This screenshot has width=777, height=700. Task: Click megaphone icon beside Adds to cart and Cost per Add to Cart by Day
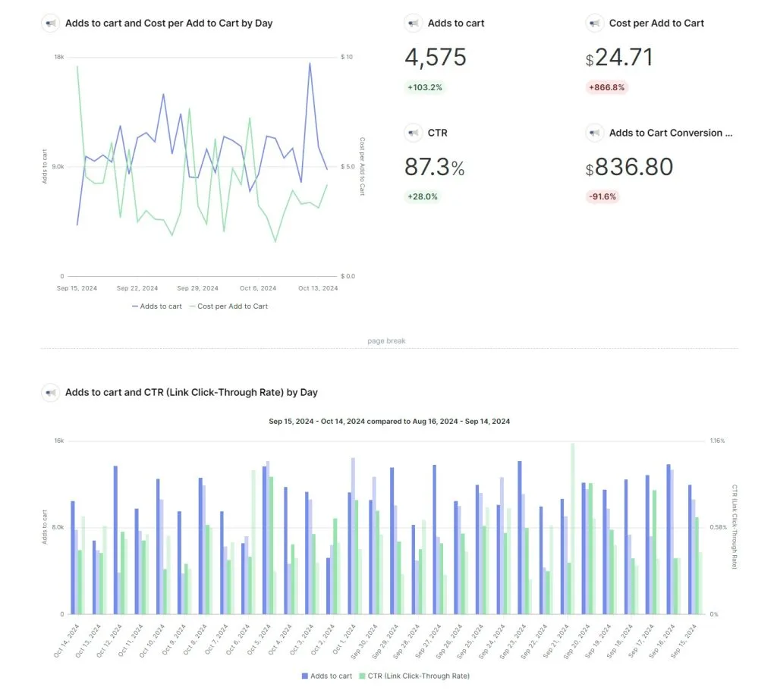[51, 24]
